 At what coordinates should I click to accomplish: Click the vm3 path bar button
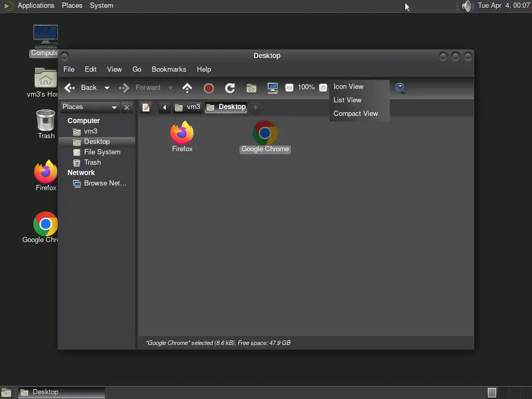[188, 107]
